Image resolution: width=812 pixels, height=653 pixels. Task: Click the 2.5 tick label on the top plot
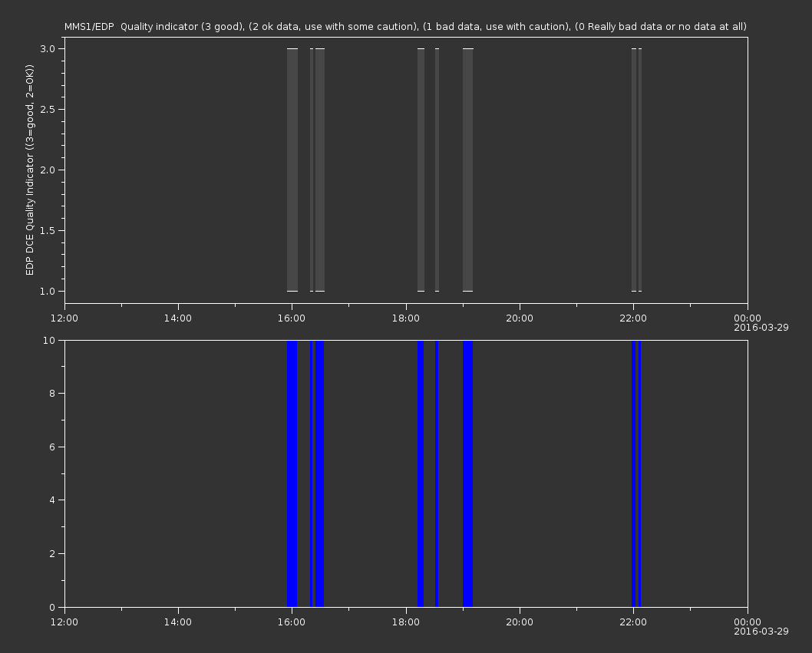(x=48, y=109)
